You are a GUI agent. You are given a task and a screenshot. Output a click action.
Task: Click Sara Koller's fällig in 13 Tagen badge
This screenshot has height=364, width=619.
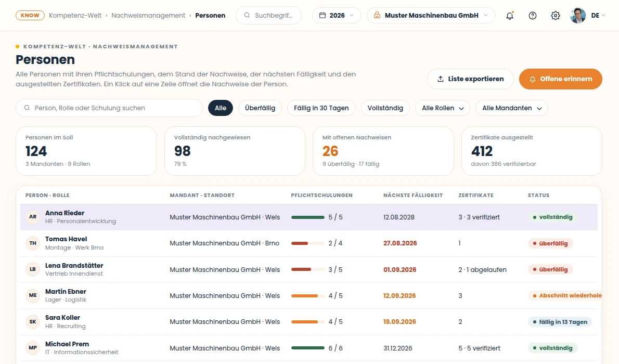pos(560,322)
